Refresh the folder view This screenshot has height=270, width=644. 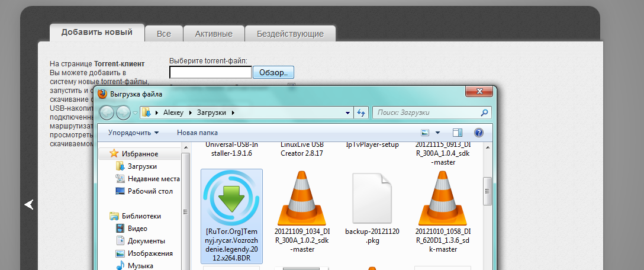click(x=361, y=112)
